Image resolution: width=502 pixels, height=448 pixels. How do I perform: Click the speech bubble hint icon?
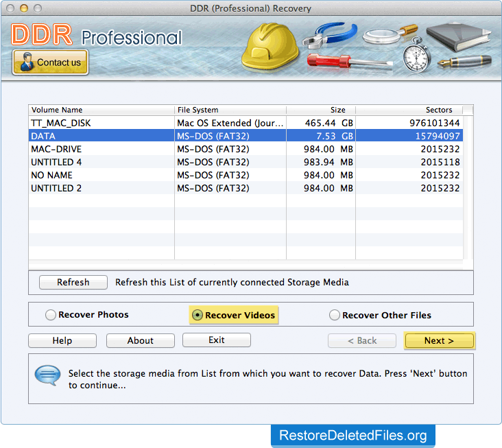[x=47, y=375]
